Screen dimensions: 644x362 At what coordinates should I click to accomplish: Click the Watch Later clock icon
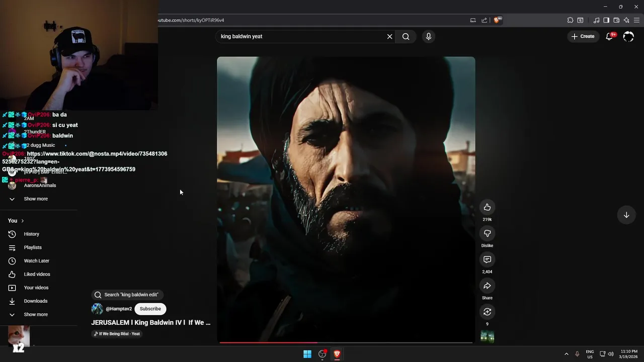(12, 261)
